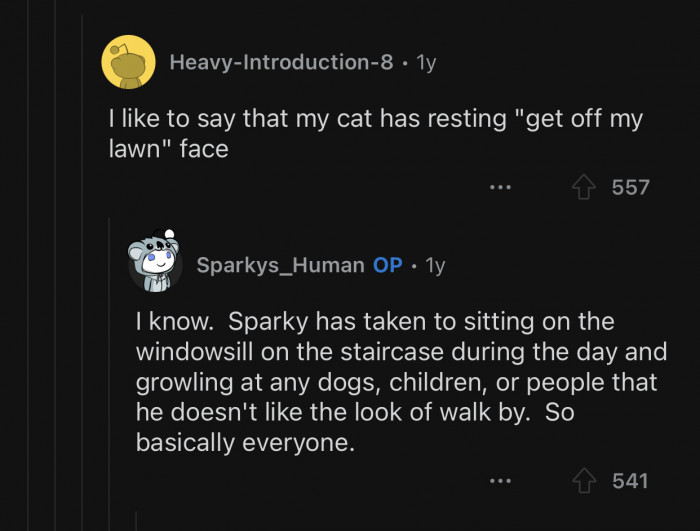
Task: Collapse the reply about Sparky growling
Action: pos(400,382)
